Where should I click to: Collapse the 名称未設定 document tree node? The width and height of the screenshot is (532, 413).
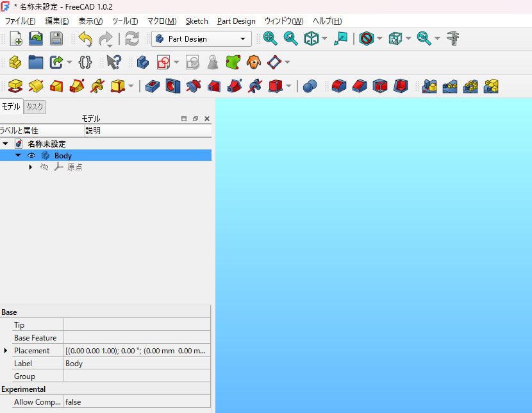click(x=6, y=144)
